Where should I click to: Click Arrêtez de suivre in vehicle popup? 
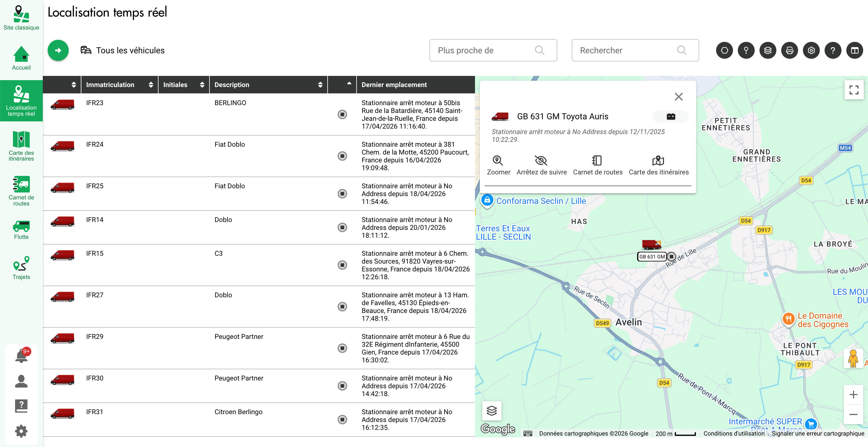542,164
